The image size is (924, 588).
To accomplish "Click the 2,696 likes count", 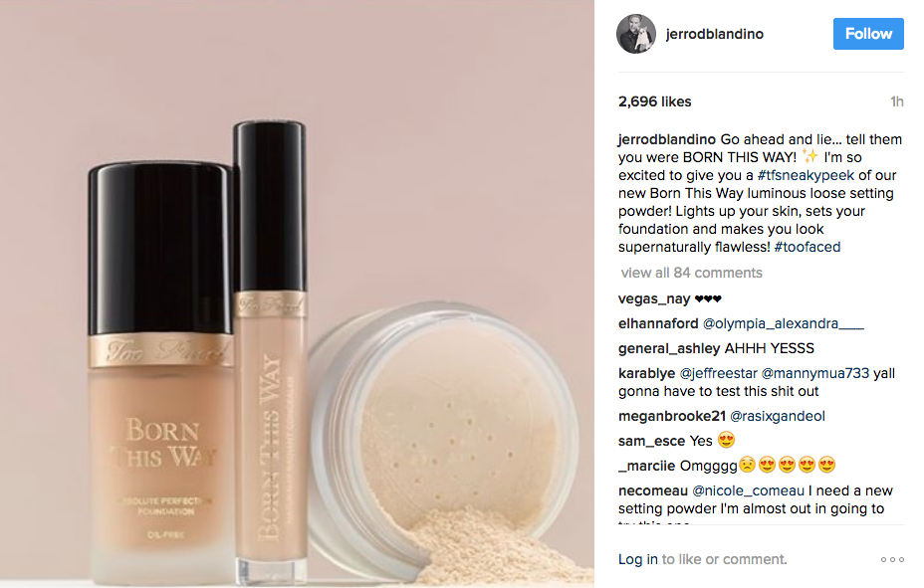I will 655,101.
